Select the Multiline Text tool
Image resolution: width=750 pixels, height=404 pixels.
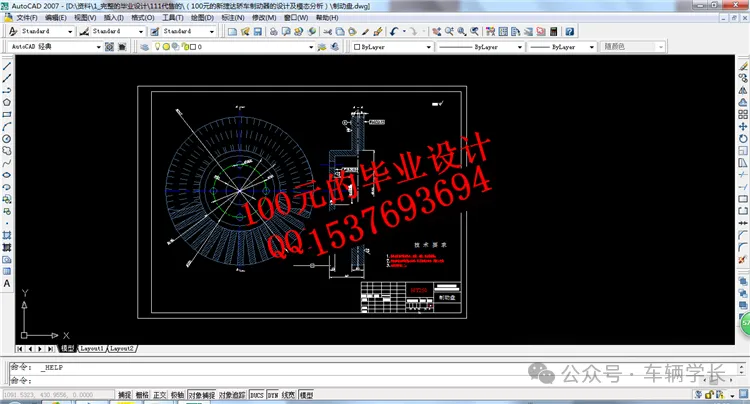[7, 284]
